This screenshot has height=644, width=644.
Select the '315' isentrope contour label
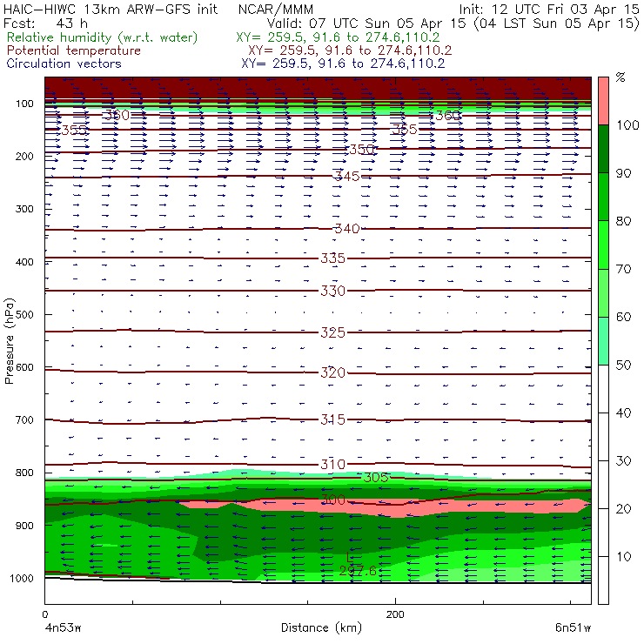[332, 419]
